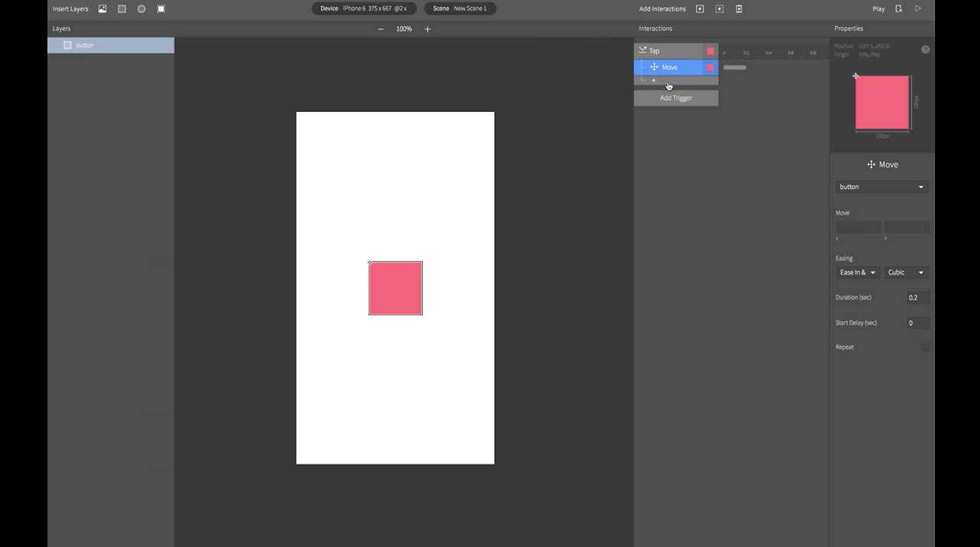
Task: Open the Cubic curve dropdown
Action: (906, 273)
